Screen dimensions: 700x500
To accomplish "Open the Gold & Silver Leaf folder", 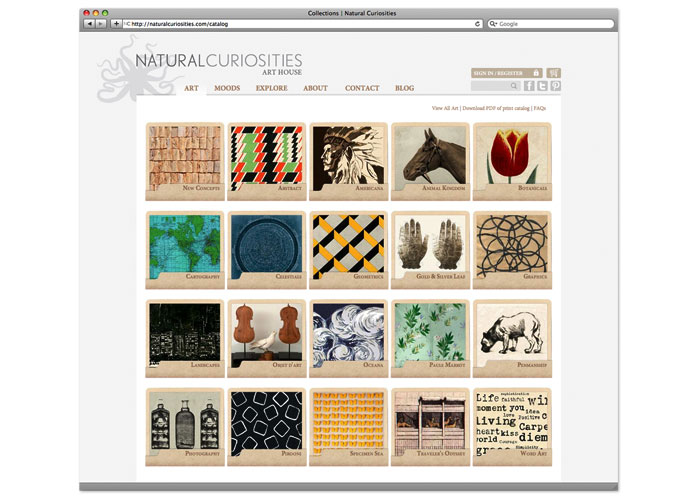I will pyautogui.click(x=430, y=250).
